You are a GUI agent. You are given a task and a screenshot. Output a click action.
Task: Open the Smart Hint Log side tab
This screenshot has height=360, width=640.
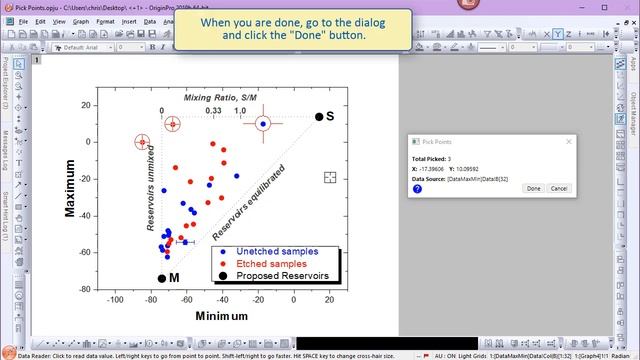tap(5, 216)
